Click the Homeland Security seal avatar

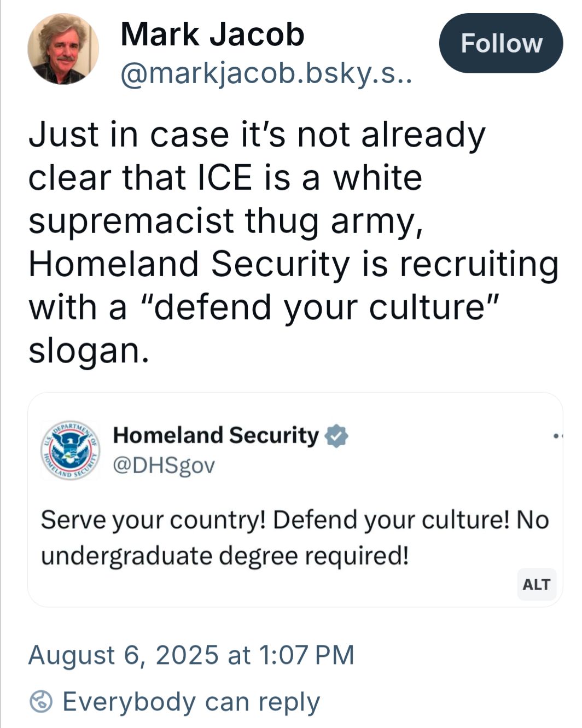pos(70,450)
